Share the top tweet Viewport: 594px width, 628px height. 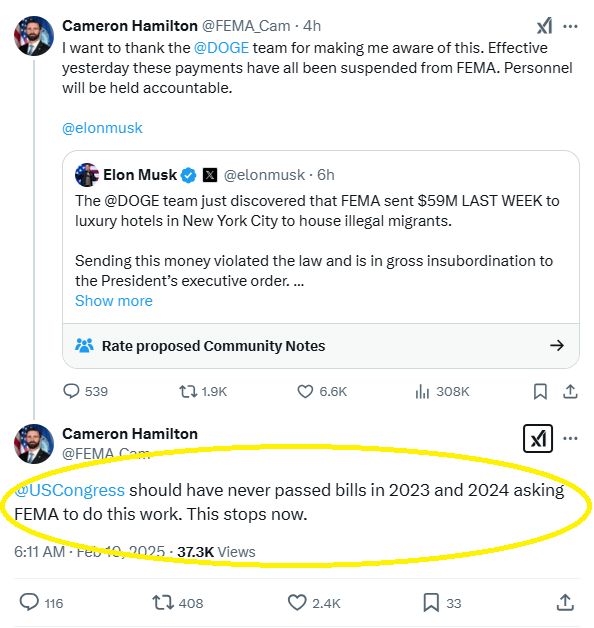[570, 391]
